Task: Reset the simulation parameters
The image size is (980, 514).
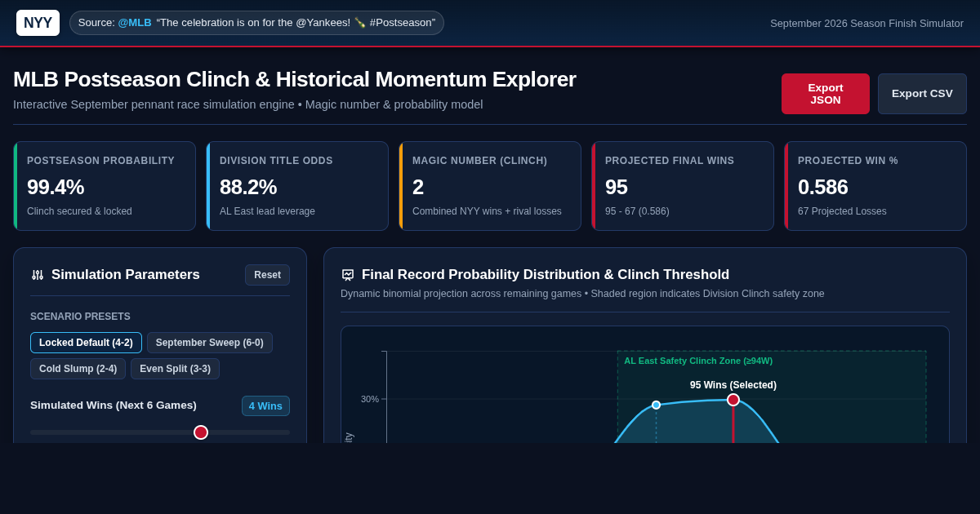Action: 267,275
